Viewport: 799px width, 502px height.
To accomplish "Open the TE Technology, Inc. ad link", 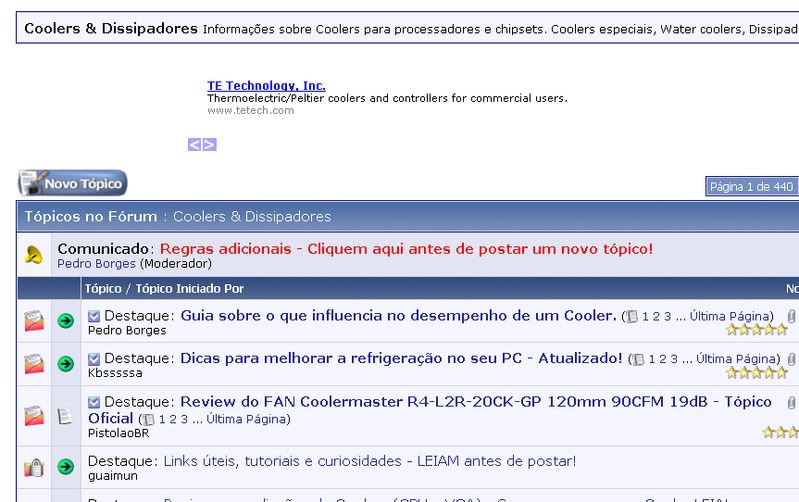I will click(266, 86).
